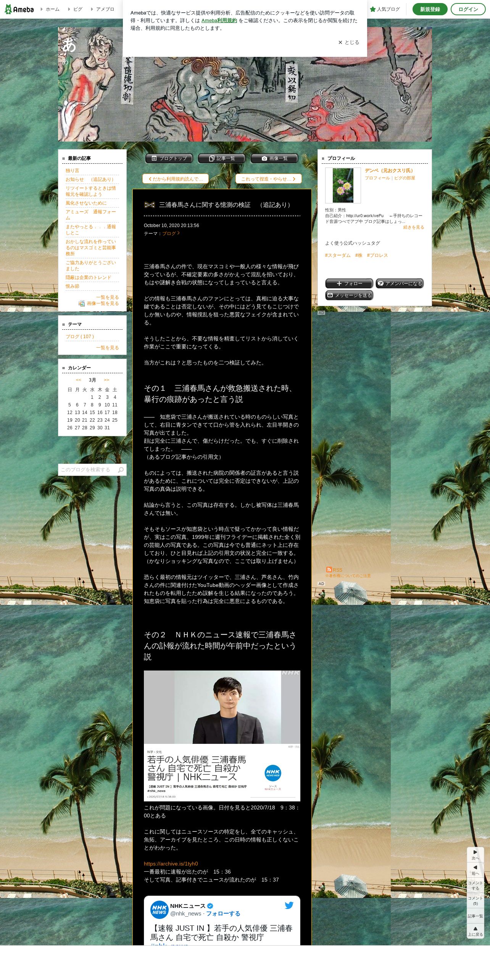This screenshot has width=490, height=980.
Task: Open recent article アミューズ 通報フォーム
Action: click(x=91, y=215)
